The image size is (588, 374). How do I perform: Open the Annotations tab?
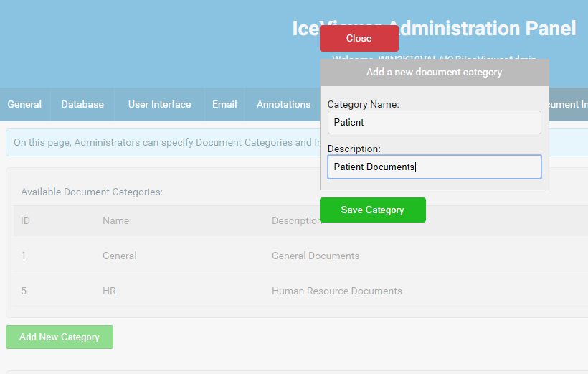(283, 104)
